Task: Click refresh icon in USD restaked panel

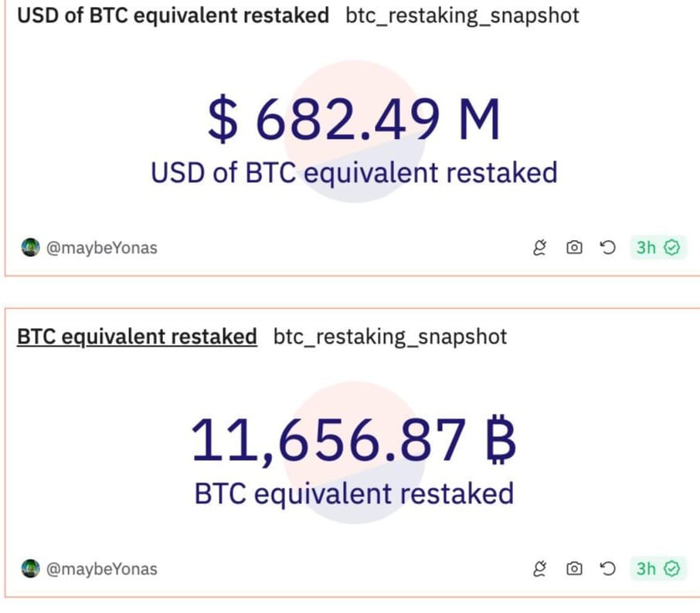Action: coord(608,247)
